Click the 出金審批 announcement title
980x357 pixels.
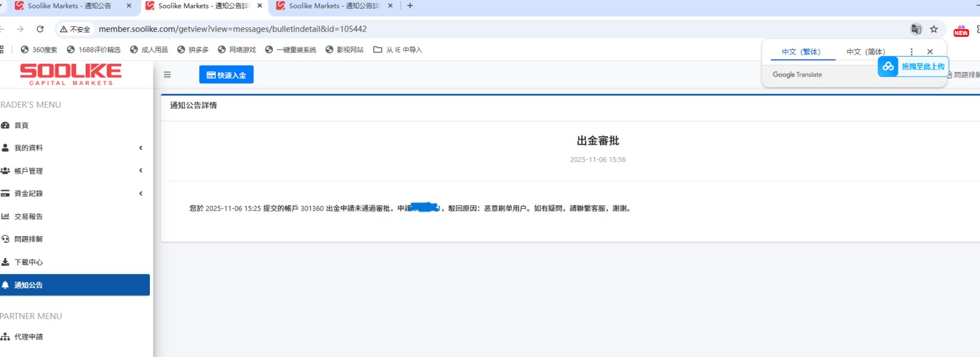point(598,141)
